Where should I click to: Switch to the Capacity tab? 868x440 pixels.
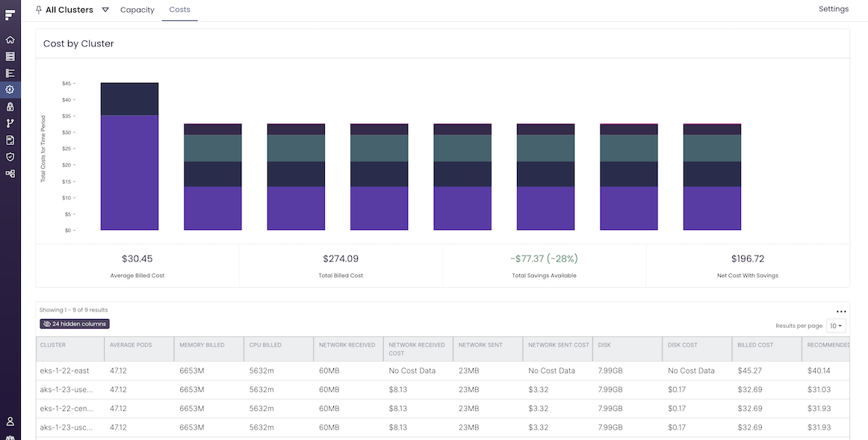pyautogui.click(x=137, y=10)
